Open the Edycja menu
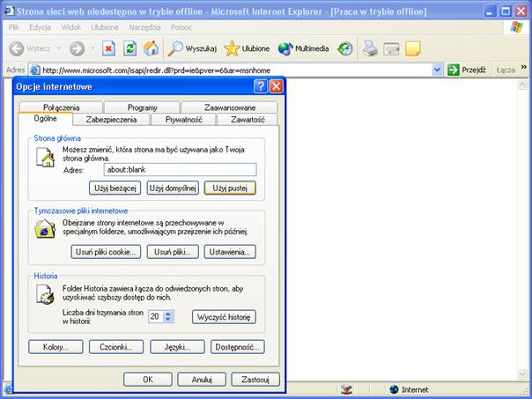 click(40, 27)
